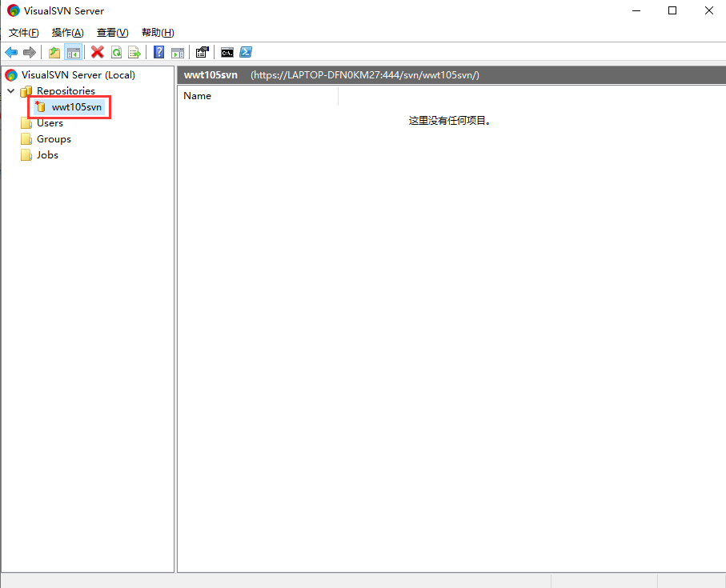Viewport: 726px width, 588px height.
Task: Click the Back arrow toolbar icon
Action: [x=11, y=53]
